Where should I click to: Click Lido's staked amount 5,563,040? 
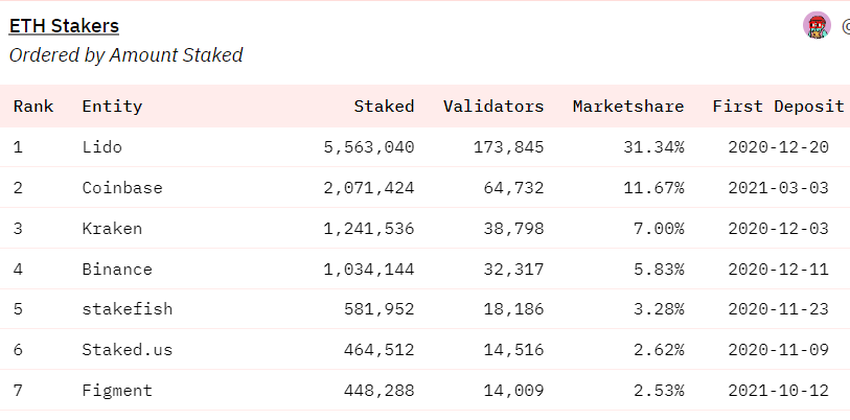369,147
